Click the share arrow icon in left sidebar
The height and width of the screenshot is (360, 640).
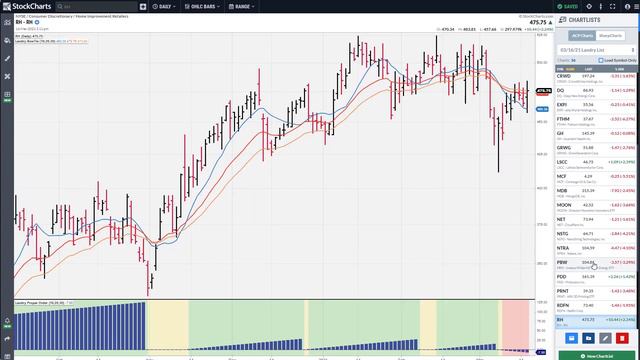coord(7,339)
